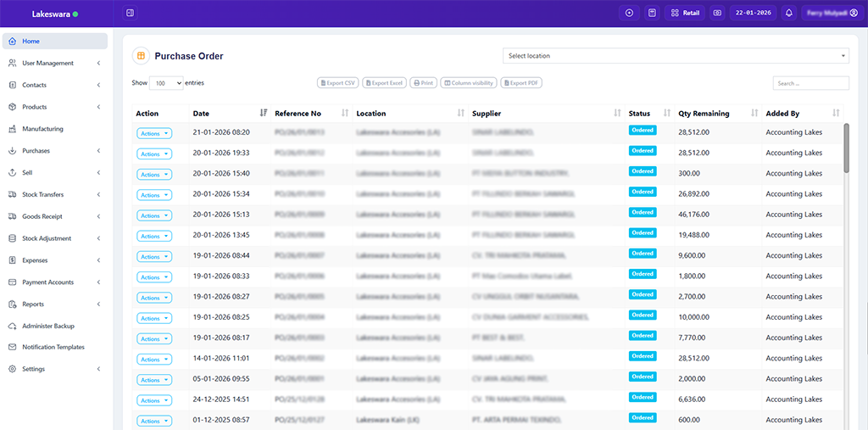Open Manufacturing from the sidebar
Image resolution: width=868 pixels, height=430 pixels.
point(42,129)
